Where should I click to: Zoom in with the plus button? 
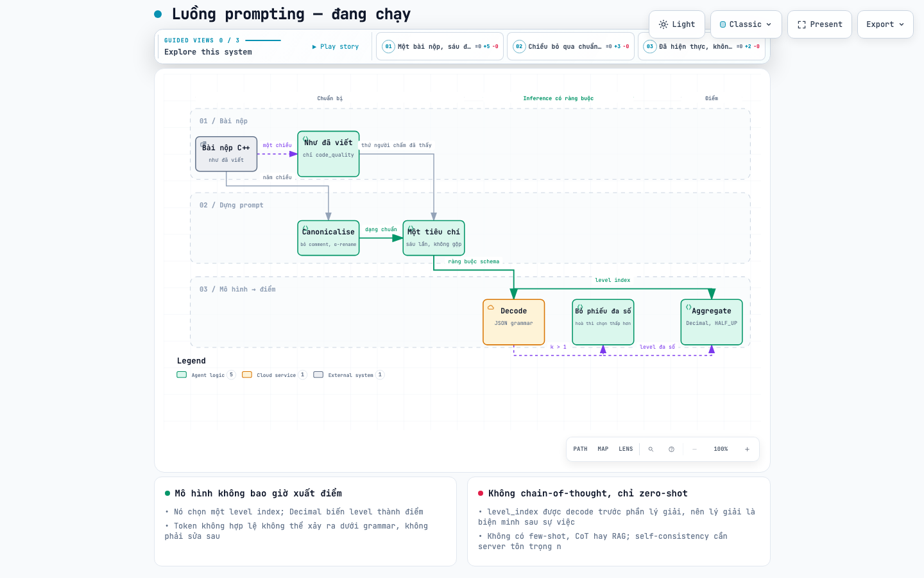pos(747,450)
